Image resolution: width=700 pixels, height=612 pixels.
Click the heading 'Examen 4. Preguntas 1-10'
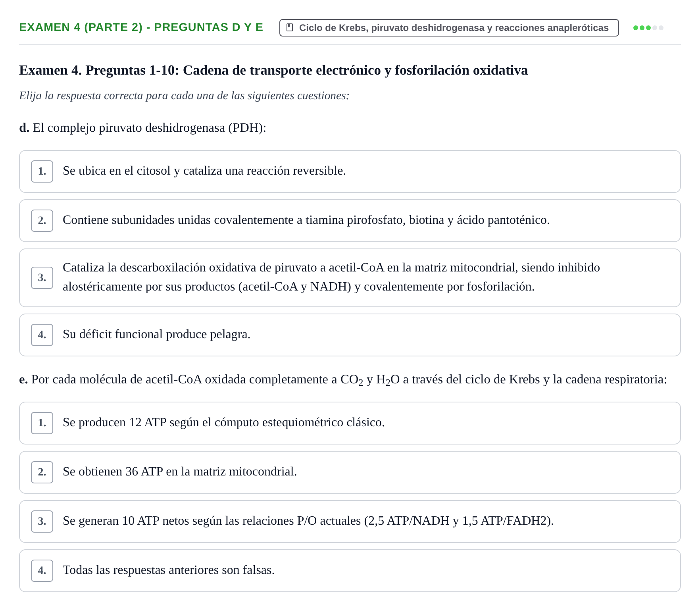[x=273, y=70]
